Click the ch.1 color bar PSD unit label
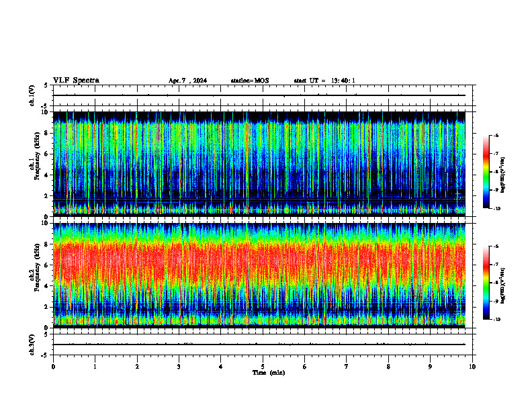The image size is (532, 411). point(503,175)
